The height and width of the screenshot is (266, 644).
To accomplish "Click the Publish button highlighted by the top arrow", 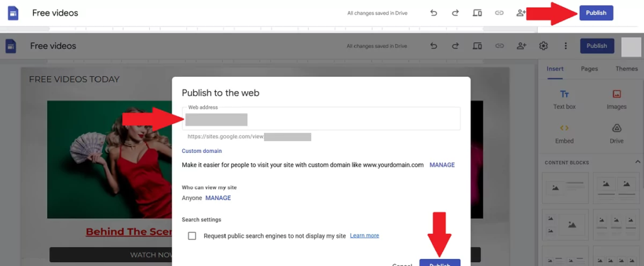I will click(x=596, y=13).
